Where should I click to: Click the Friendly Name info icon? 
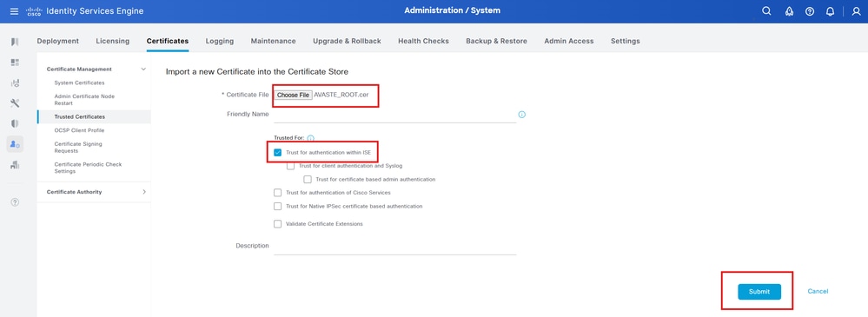point(521,115)
